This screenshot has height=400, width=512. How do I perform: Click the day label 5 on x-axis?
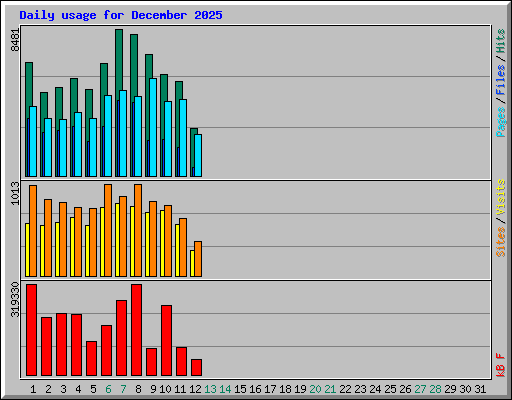pyautogui.click(x=93, y=389)
